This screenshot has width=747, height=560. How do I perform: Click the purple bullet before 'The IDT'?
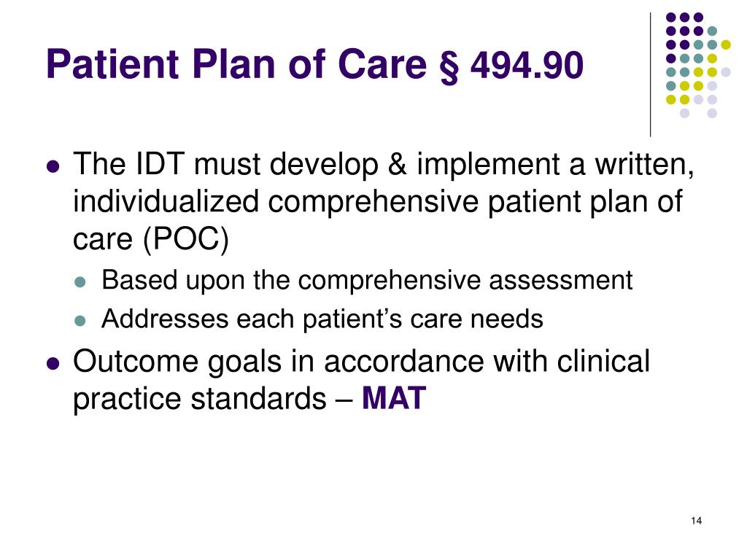tap(53, 167)
